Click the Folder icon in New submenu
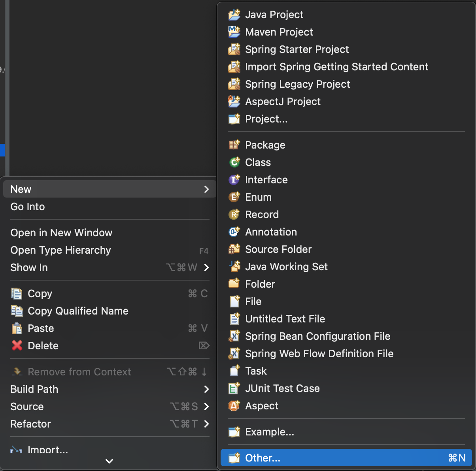 234,284
